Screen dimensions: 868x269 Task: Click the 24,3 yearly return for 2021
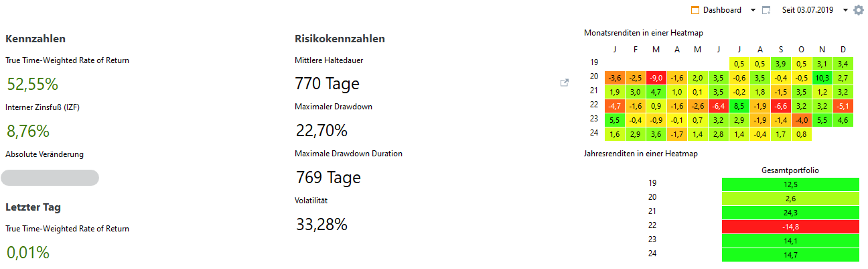(x=790, y=211)
